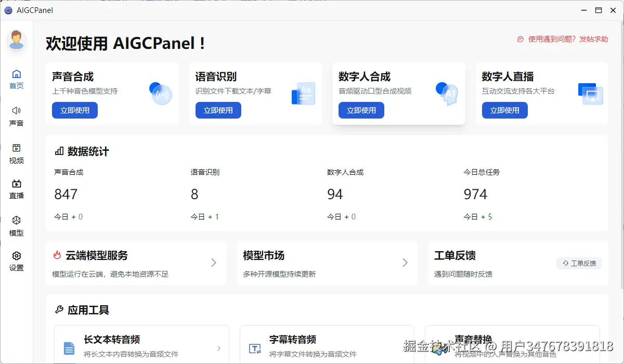Expand 云端模型服务 chevron arrow
The height and width of the screenshot is (364, 624).
click(214, 263)
